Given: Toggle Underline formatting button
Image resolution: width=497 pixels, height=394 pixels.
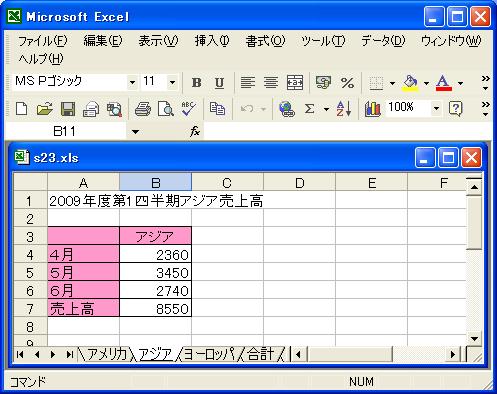Looking at the screenshot, I should [x=219, y=83].
